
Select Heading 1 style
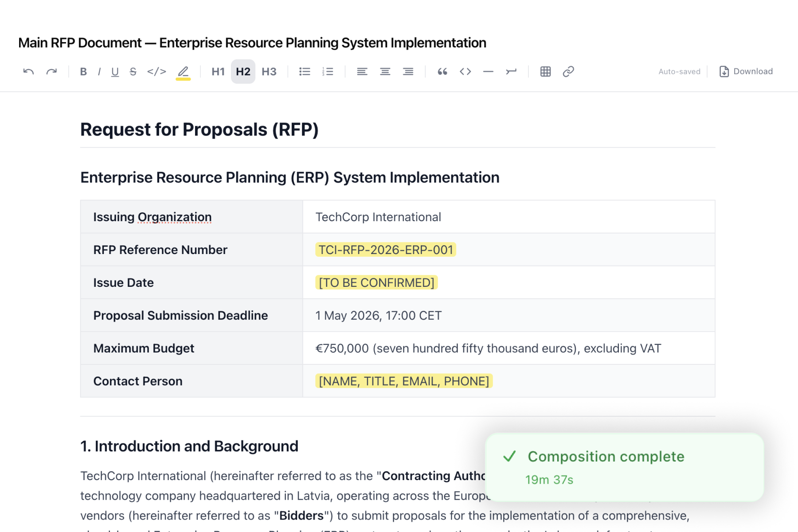coord(218,71)
